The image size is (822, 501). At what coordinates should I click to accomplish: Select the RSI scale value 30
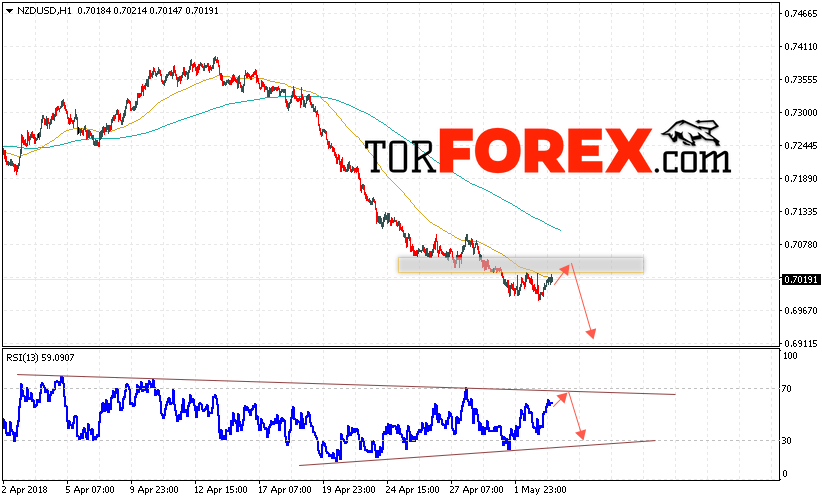pos(786,441)
